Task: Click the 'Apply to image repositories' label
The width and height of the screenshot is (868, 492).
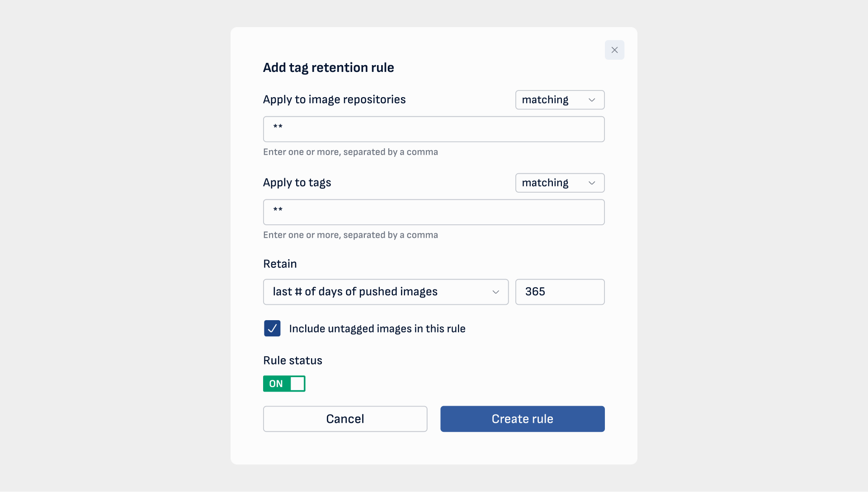Action: pyautogui.click(x=334, y=100)
